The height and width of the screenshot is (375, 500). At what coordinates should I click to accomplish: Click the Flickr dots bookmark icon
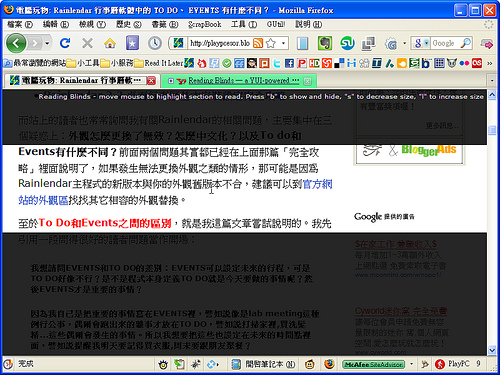pos(464,63)
